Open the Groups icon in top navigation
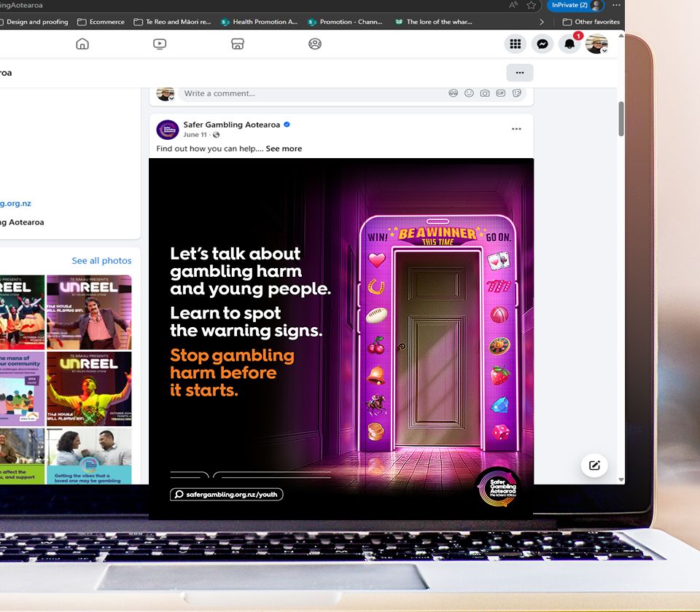 pos(315,44)
